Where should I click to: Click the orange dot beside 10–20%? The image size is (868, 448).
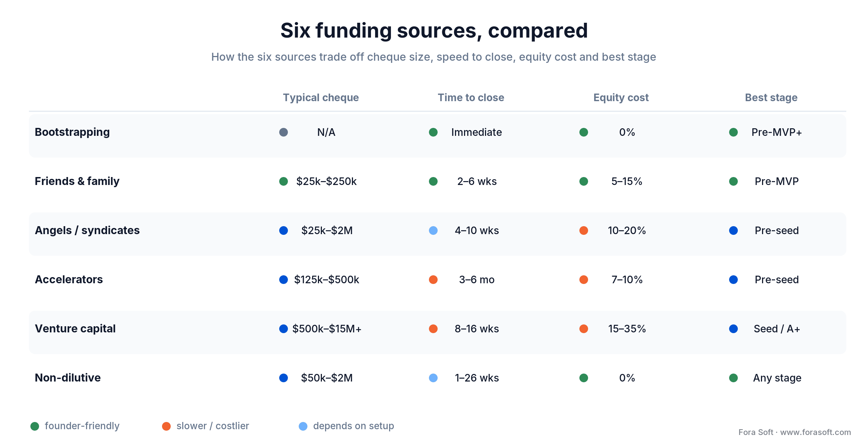coord(584,231)
